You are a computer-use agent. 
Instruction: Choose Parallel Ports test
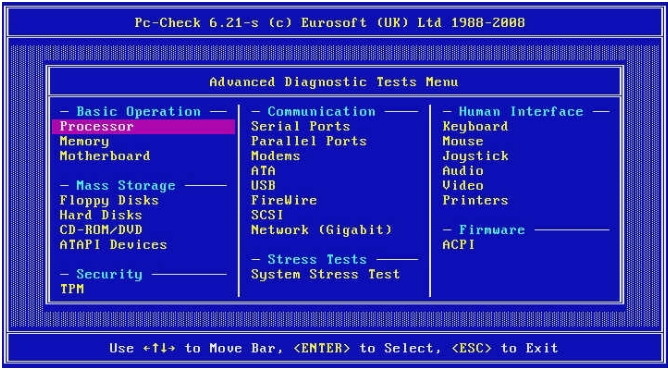[309, 141]
